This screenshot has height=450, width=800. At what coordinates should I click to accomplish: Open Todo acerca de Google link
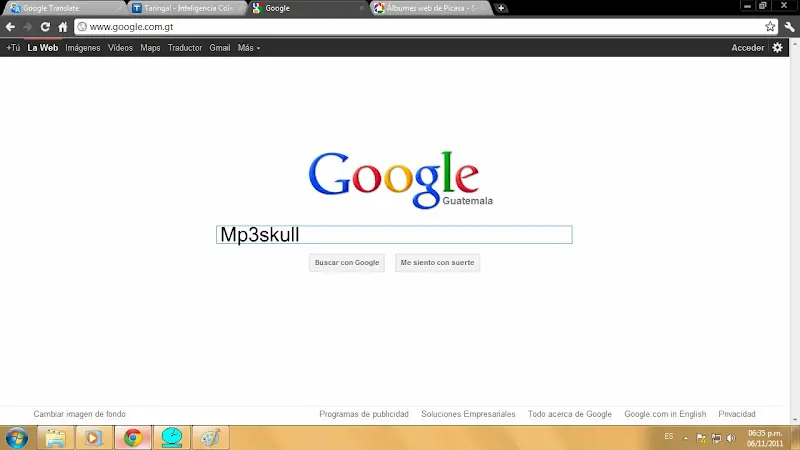tap(569, 414)
